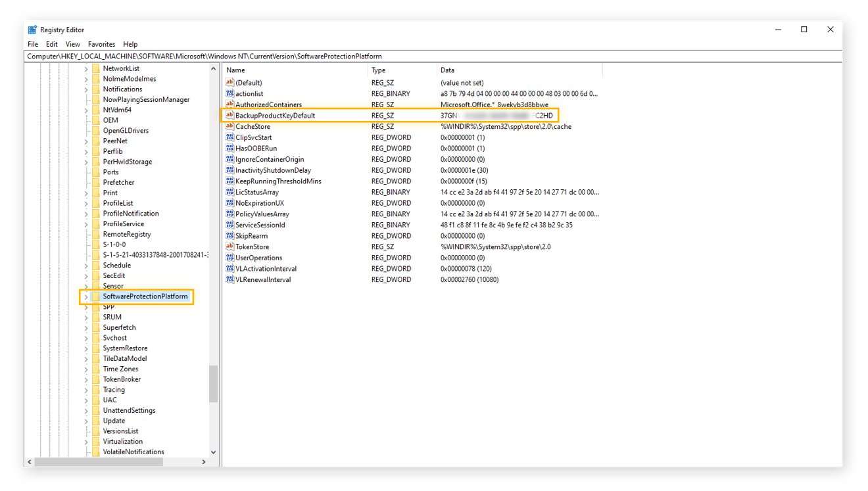Click the DWORD icon beside ClipSvcStart

point(229,137)
